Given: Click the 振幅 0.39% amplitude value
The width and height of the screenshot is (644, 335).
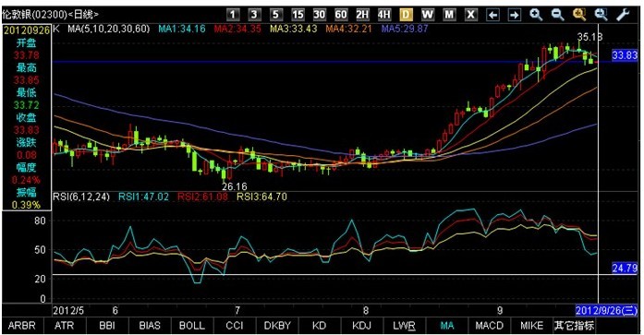Looking at the screenshot, I should 26,205.
